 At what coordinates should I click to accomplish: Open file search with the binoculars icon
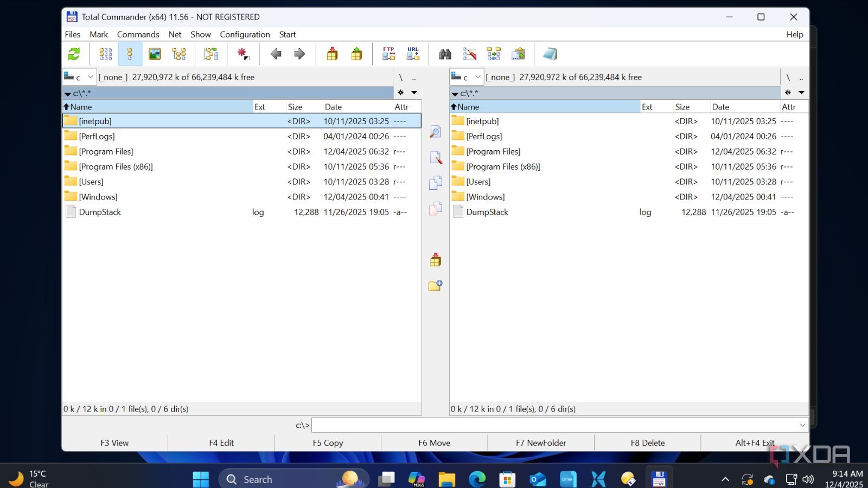[445, 54]
